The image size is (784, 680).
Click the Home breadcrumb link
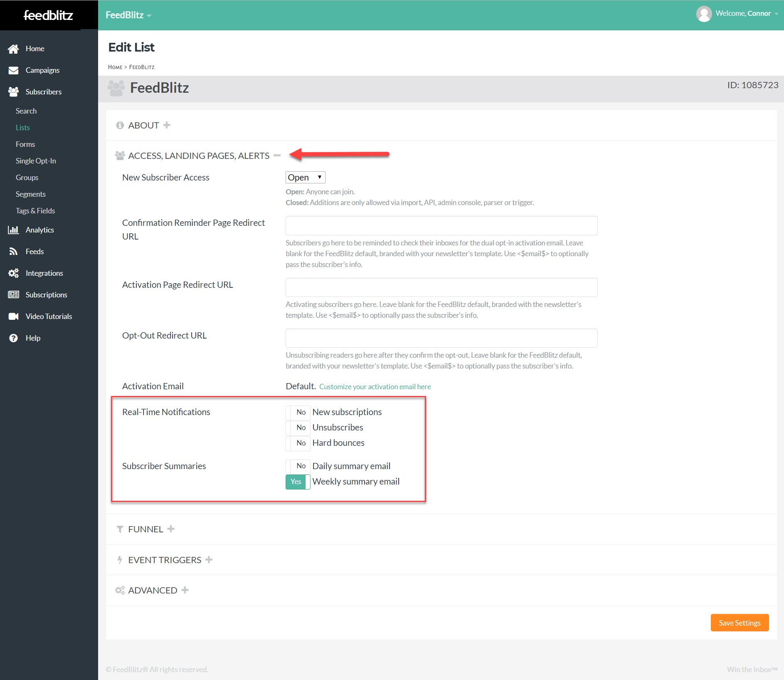[x=115, y=67]
